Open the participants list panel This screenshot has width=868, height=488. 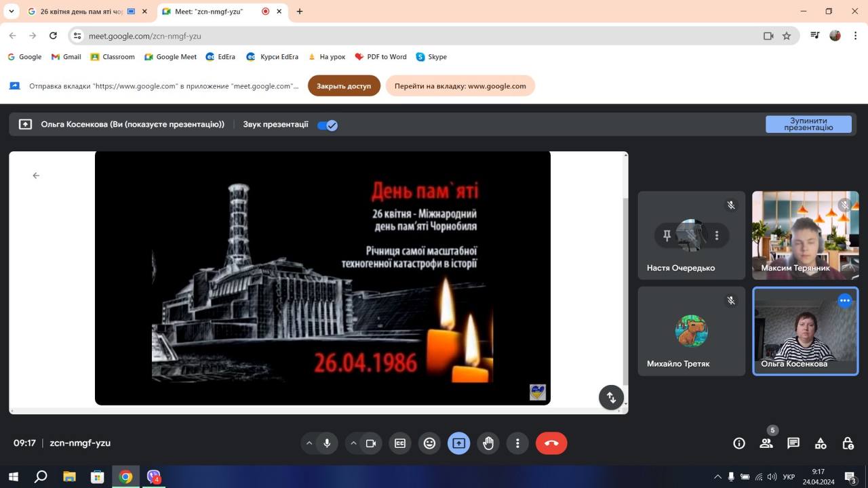click(x=766, y=443)
